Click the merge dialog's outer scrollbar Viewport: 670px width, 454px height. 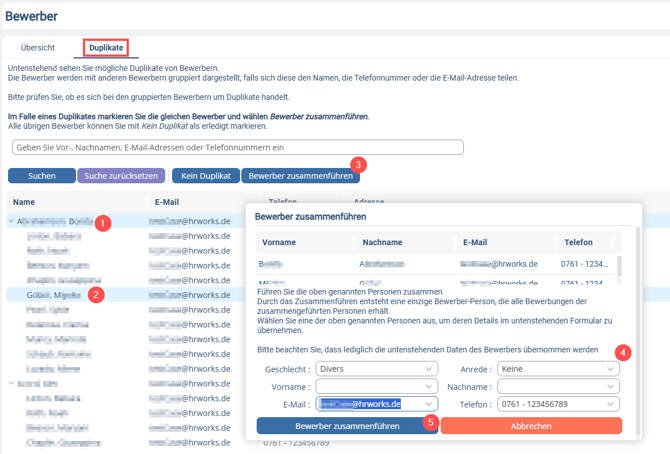(638, 329)
